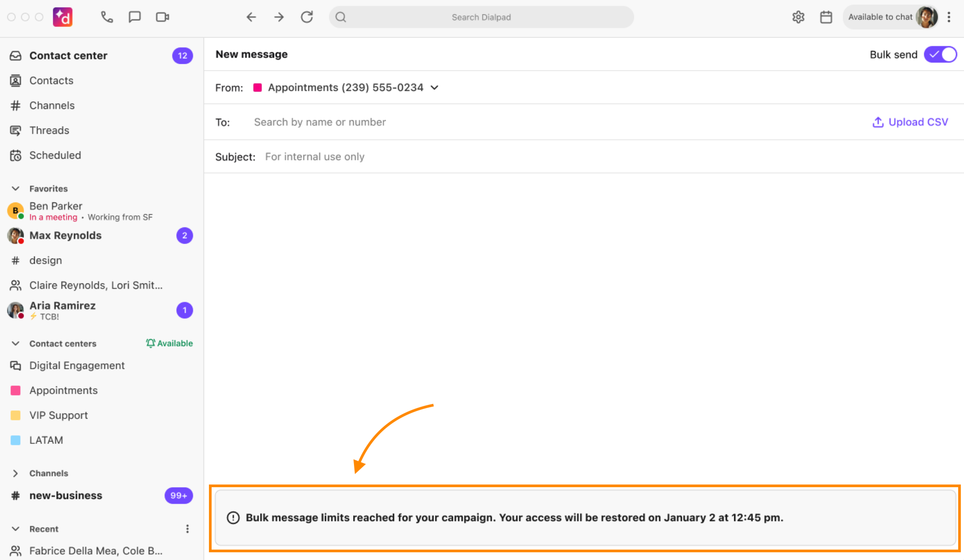Screen dimensions: 964x560
Task: Open Scheduled messages
Action: 102,155
